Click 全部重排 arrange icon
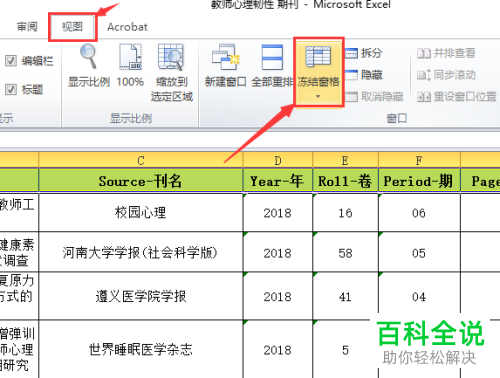This screenshot has height=378, width=500. (x=272, y=57)
